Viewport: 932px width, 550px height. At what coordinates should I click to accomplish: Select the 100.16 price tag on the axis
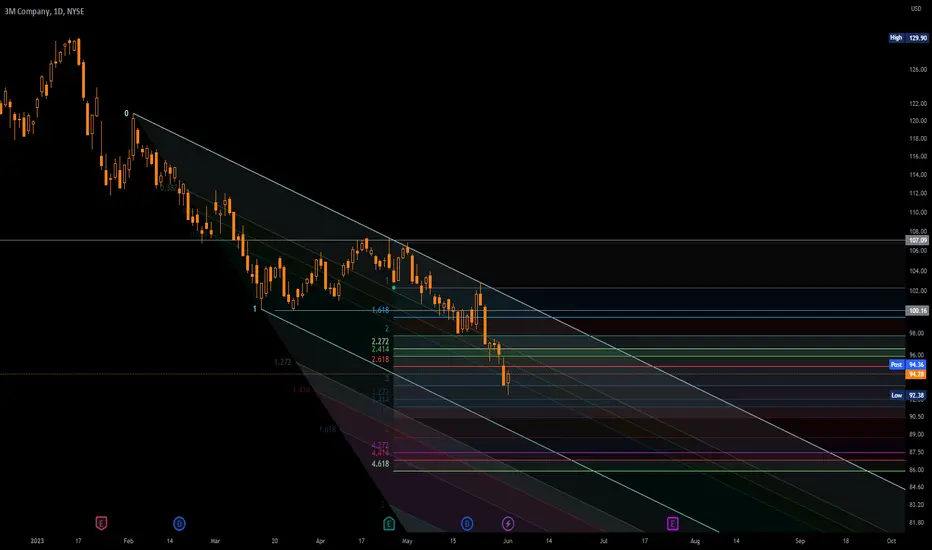[917, 310]
